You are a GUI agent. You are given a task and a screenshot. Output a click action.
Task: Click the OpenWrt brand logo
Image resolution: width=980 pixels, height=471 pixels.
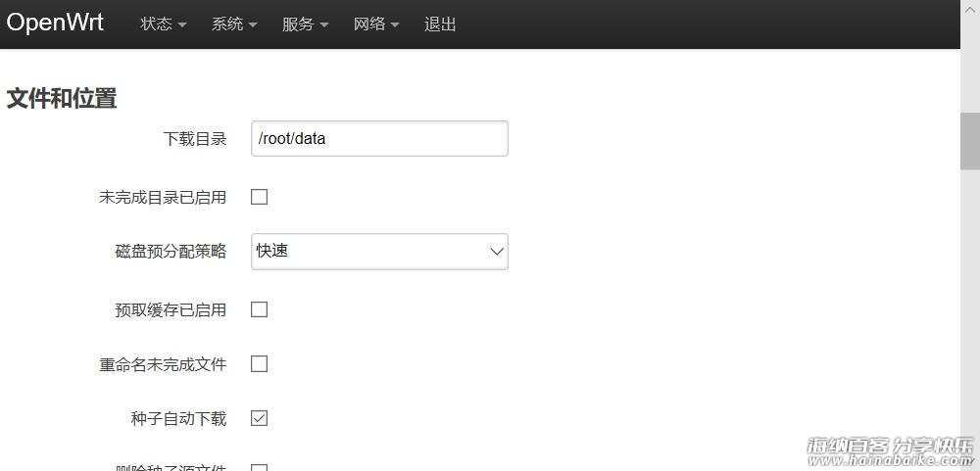[x=55, y=23]
